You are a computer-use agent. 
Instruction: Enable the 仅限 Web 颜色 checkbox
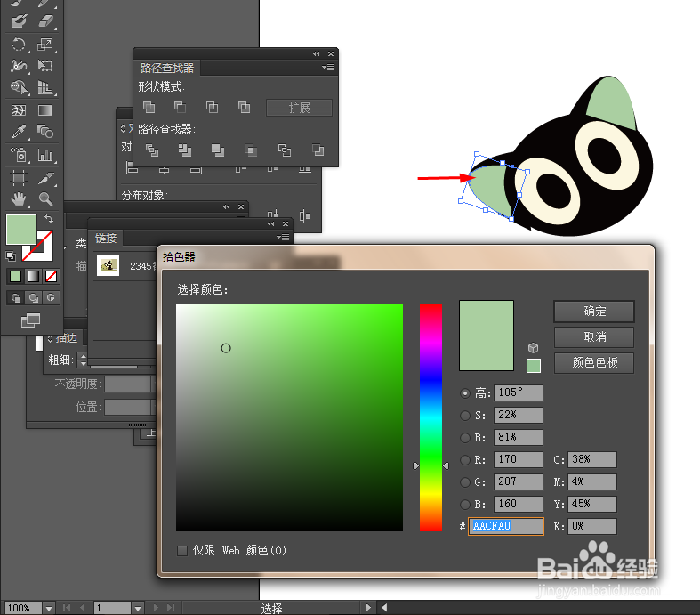(x=182, y=551)
